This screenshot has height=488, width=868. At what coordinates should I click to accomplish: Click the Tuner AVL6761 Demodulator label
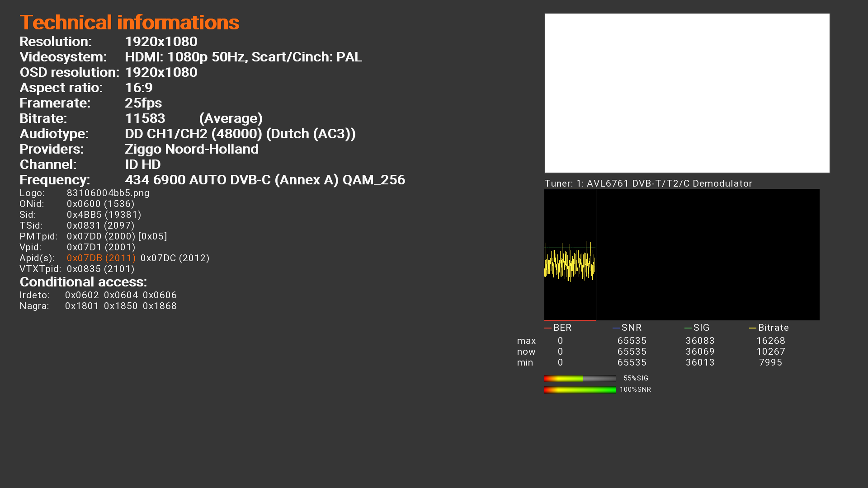pyautogui.click(x=648, y=183)
